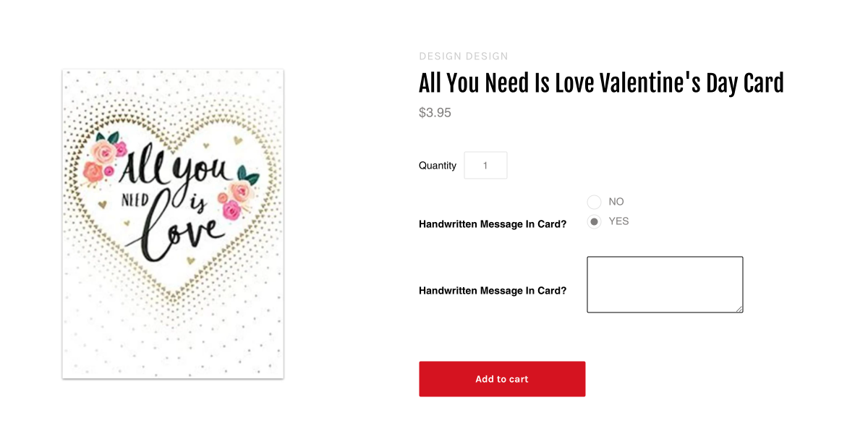The height and width of the screenshot is (434, 868).
Task: Open the DESIGN DESIGN brand link
Action: click(x=463, y=56)
